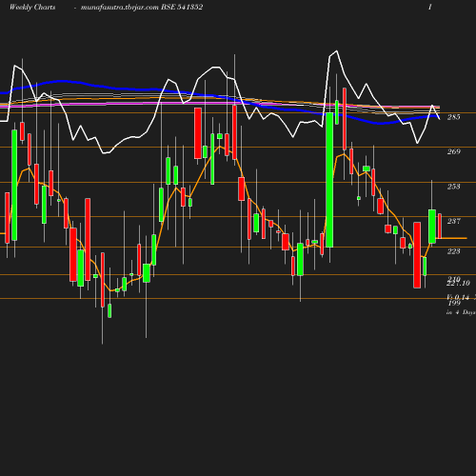Viewport: 476px width, 476px height.
Task: Click the 223 price axis label
Action: tap(453, 251)
